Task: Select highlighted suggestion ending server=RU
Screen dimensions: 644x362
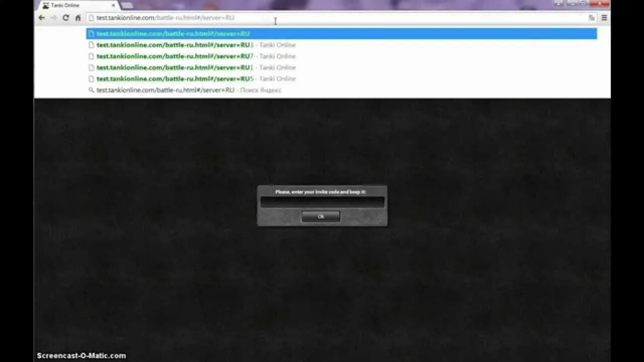Action: [x=342, y=34]
